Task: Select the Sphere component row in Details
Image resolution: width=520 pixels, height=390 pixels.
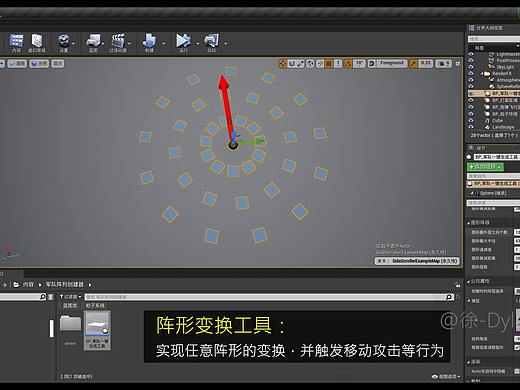Action: (x=493, y=193)
